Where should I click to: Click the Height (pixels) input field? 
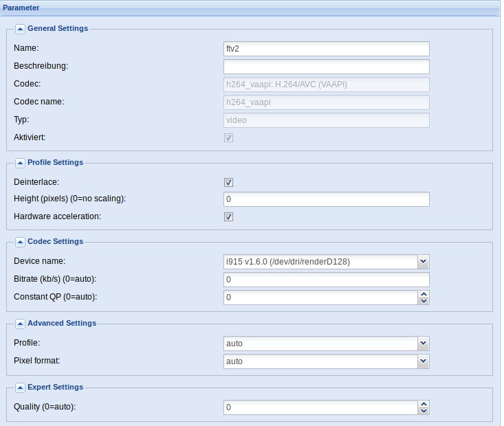point(326,199)
